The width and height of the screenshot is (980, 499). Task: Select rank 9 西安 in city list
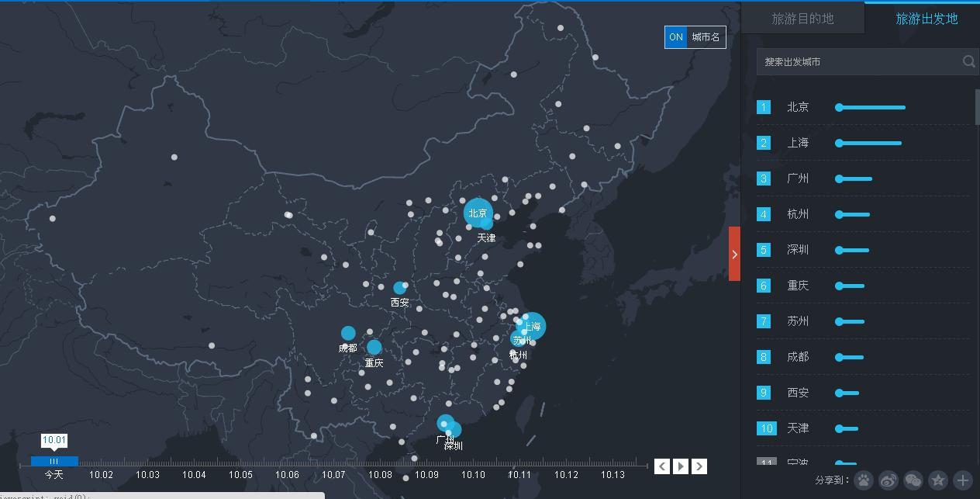pyautogui.click(x=863, y=393)
